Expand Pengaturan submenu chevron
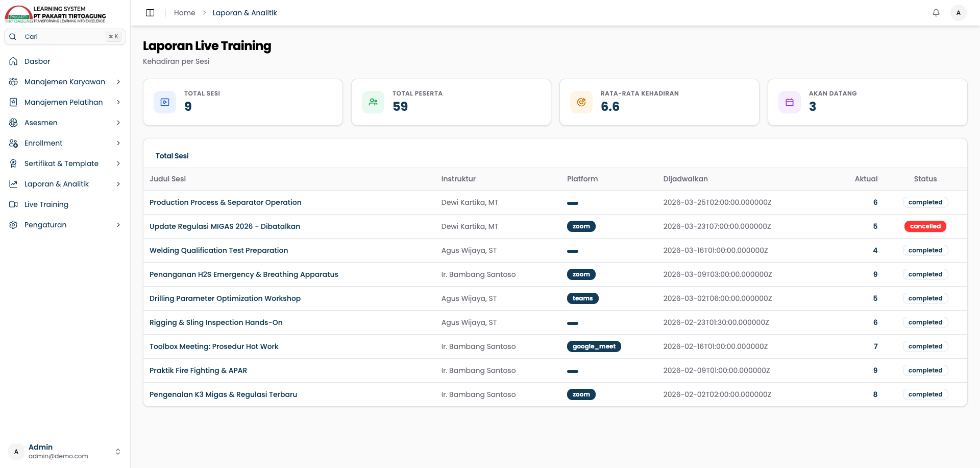The height and width of the screenshot is (468, 980). [x=118, y=225]
